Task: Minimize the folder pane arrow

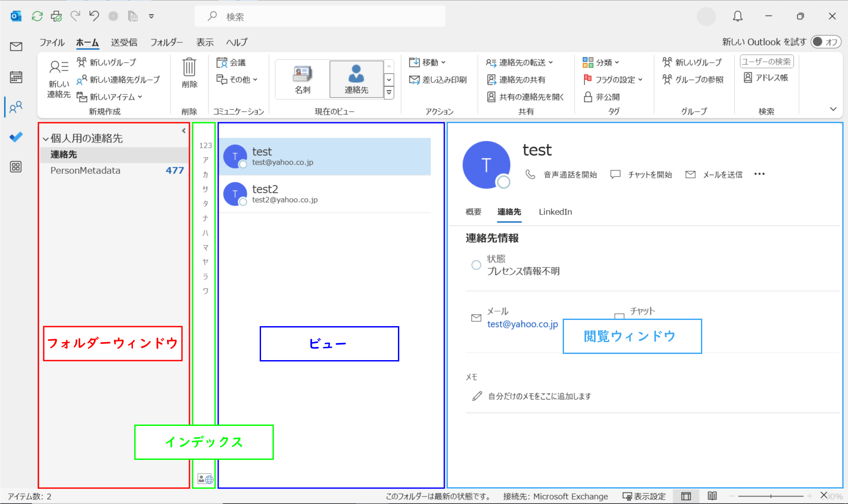Action: point(184,131)
